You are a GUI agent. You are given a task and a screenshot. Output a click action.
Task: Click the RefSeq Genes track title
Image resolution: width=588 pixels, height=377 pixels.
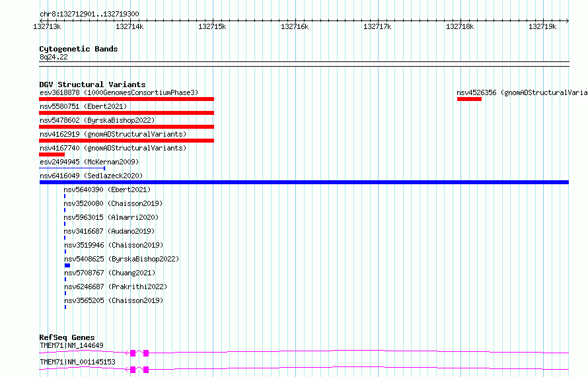coord(67,337)
